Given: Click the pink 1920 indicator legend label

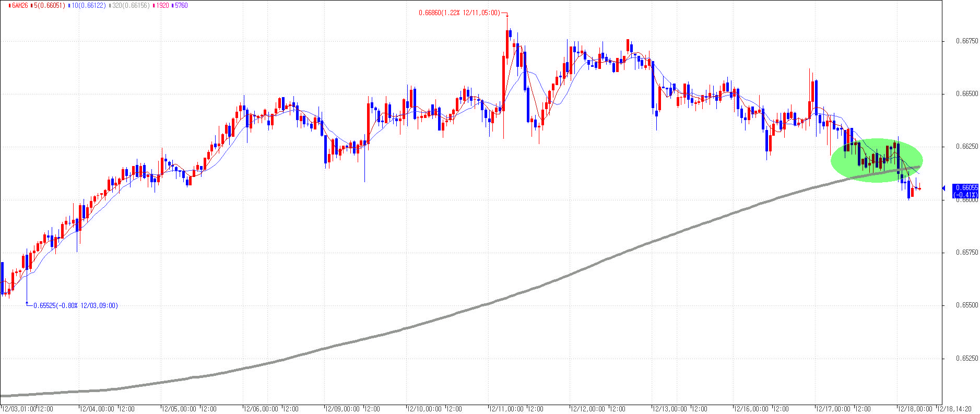Looking at the screenshot, I should pyautogui.click(x=162, y=6).
